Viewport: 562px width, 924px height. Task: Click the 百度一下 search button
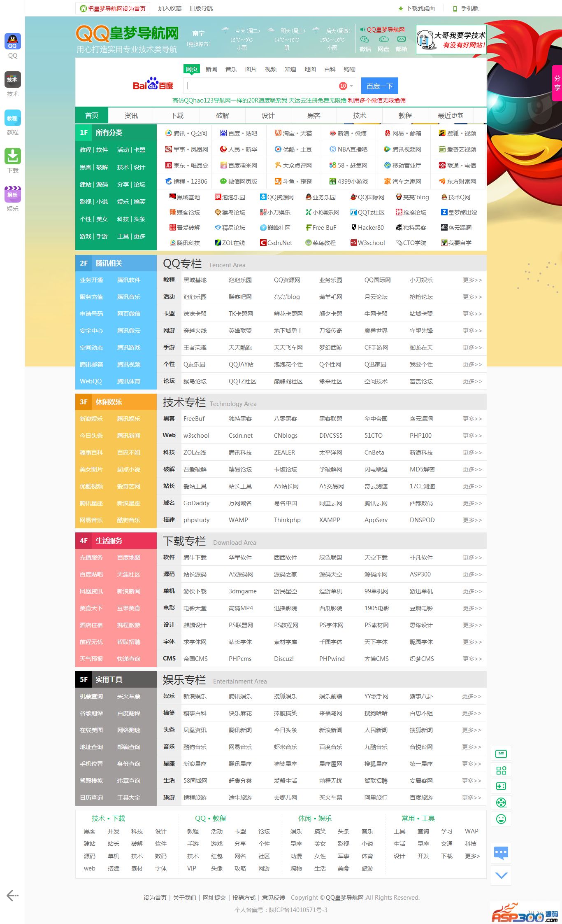(379, 86)
